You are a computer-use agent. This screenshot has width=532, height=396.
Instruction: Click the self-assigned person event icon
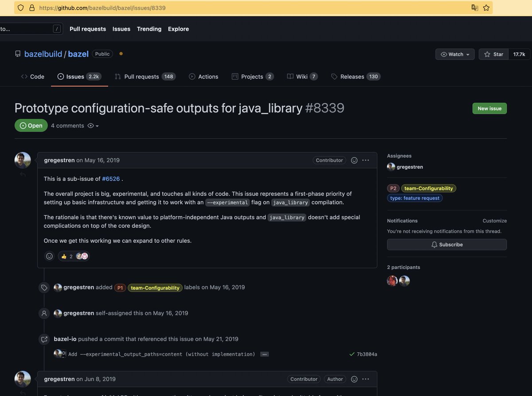pyautogui.click(x=44, y=313)
